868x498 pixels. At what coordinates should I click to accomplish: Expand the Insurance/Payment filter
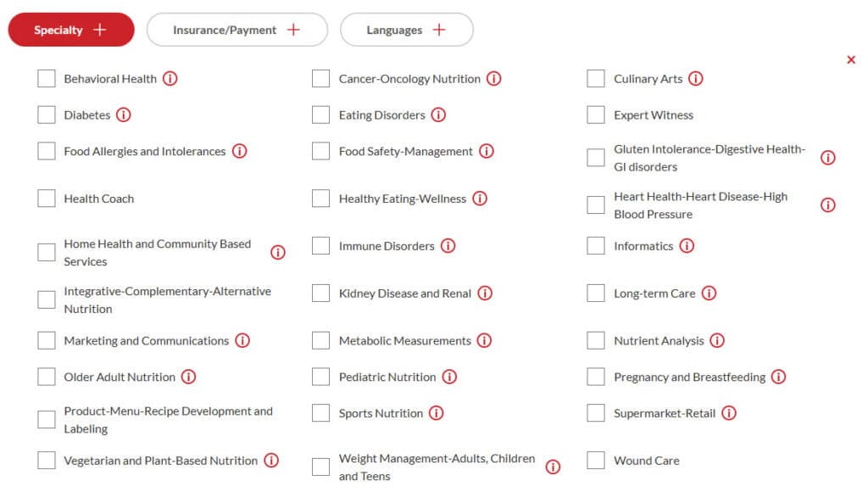pos(237,30)
